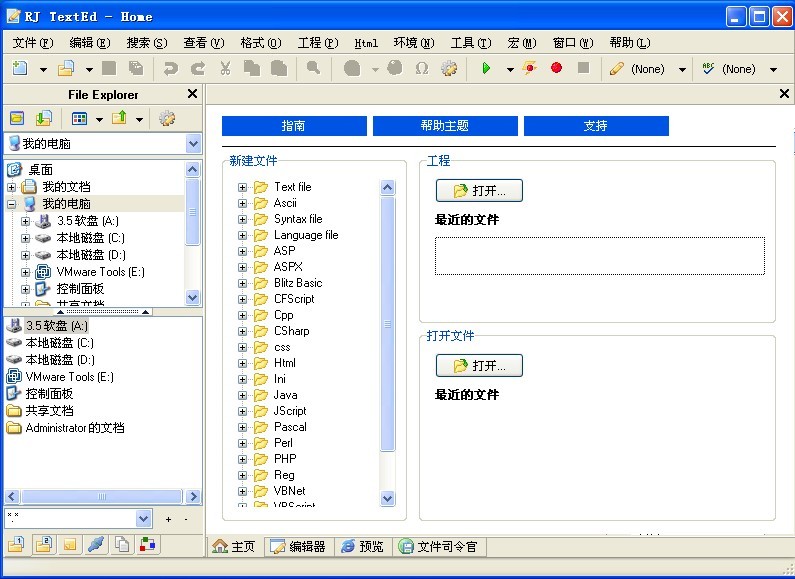
Task: Click the FTP plug icon in bottom panel
Action: [95, 545]
